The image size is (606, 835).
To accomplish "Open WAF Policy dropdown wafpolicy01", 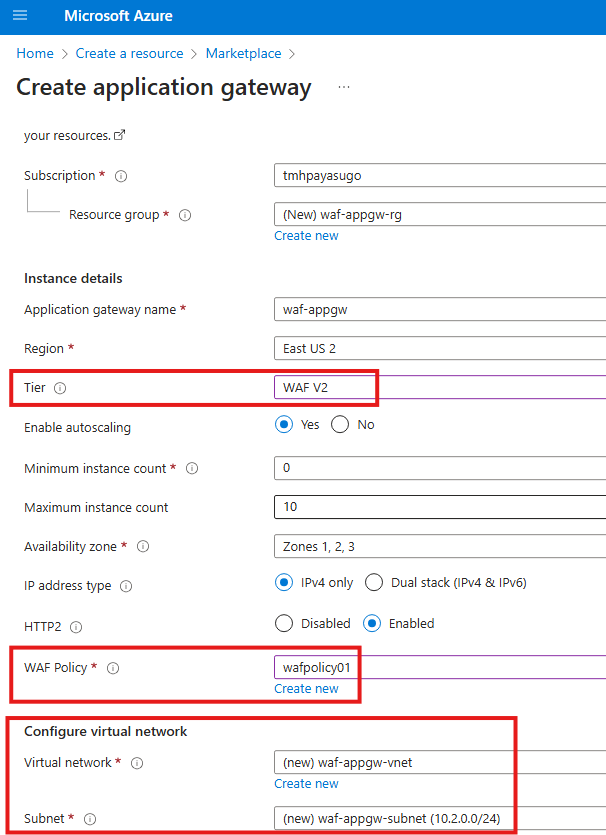I will (440, 667).
